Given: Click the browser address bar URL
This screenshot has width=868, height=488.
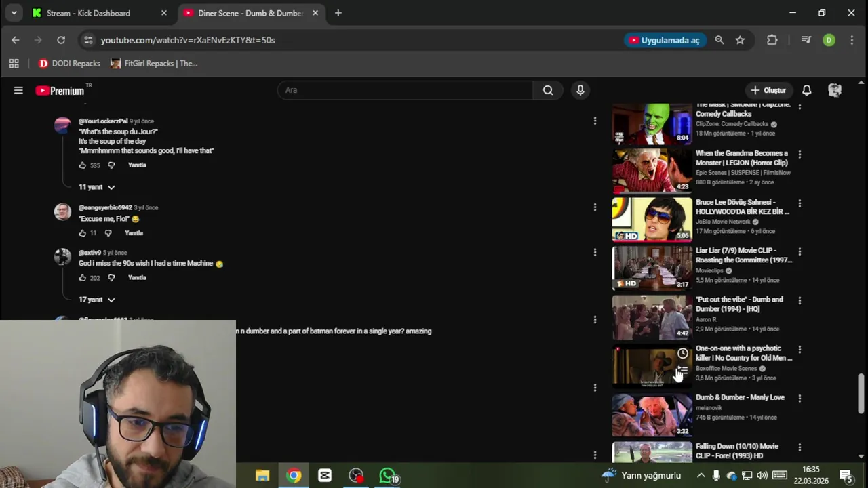Looking at the screenshot, I should [x=188, y=40].
